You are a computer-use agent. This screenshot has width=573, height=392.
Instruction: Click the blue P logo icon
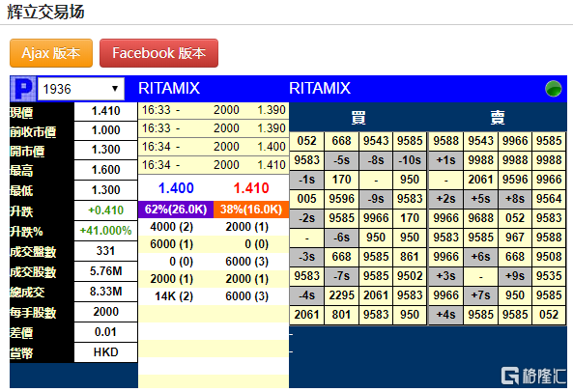coord(23,89)
